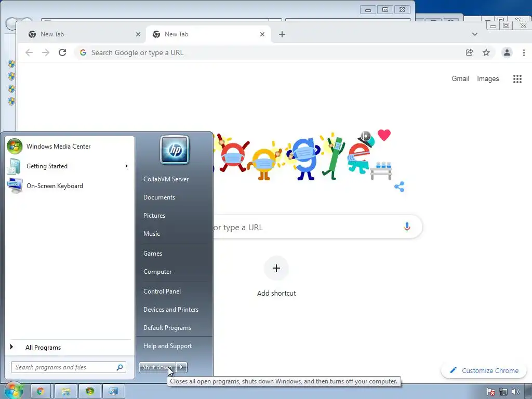Click the Action Center flag tray icon
This screenshot has height=399, width=532.
(490, 392)
